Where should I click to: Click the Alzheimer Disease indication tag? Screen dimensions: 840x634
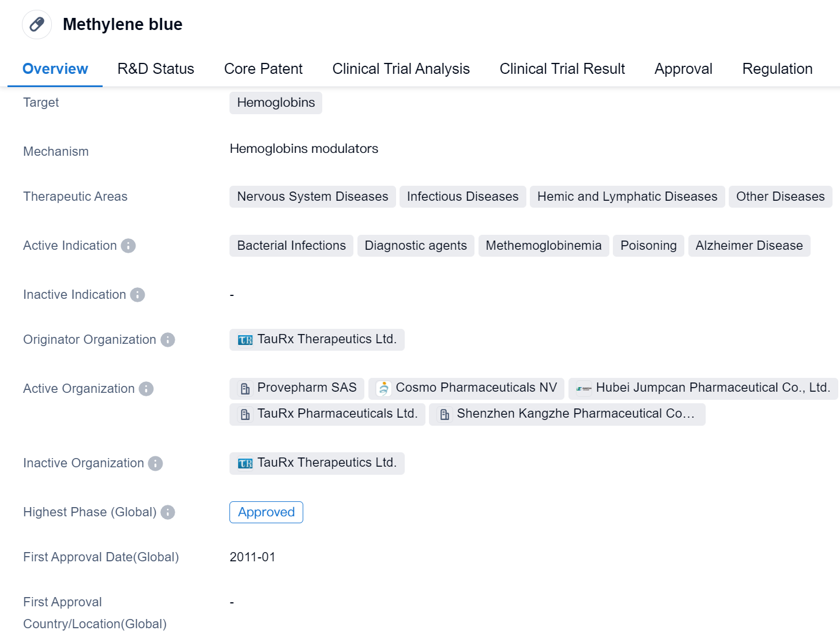pos(748,246)
